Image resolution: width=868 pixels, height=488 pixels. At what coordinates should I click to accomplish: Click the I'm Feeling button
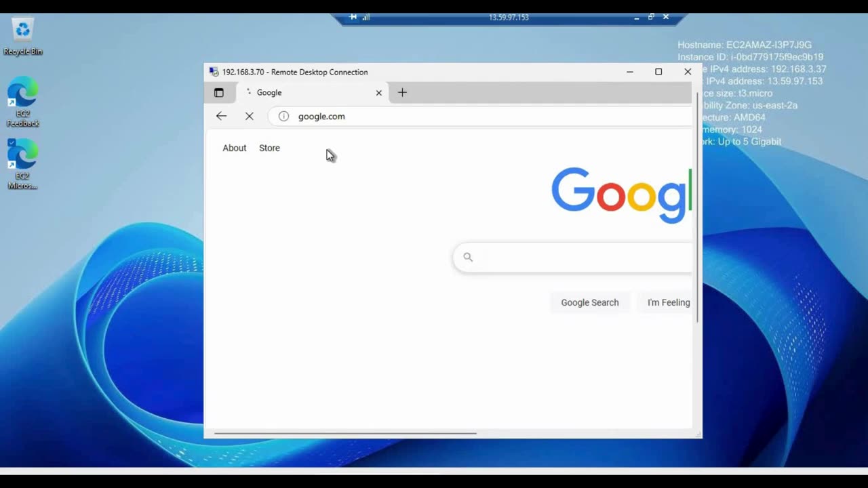coord(665,302)
